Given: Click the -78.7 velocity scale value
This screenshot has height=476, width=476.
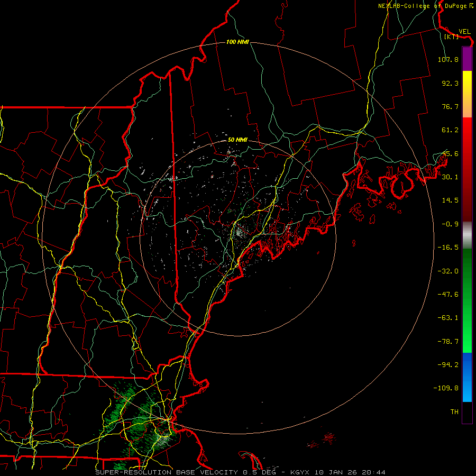Looking at the screenshot, I should 448,341.
